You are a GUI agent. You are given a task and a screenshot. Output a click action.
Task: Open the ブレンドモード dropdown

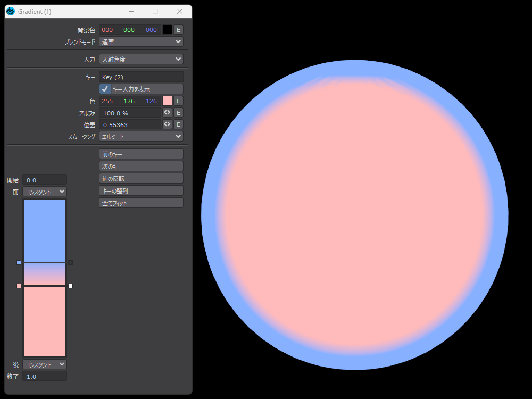(x=141, y=41)
